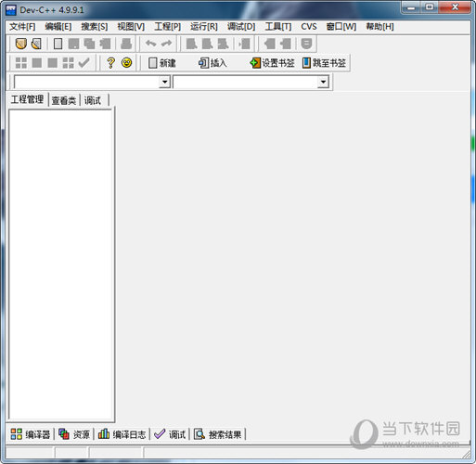Screen dimensions: 476x464
Task: Open the 调试[D] menu
Action: (x=241, y=27)
